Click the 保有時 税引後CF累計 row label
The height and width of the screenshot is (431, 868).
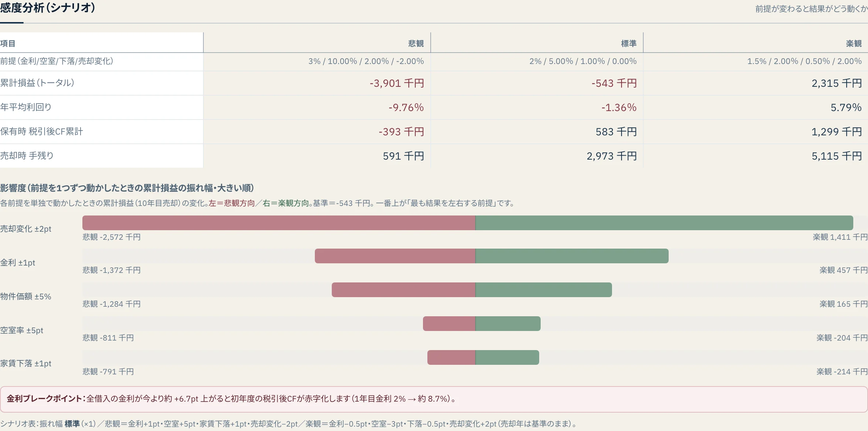(x=42, y=131)
